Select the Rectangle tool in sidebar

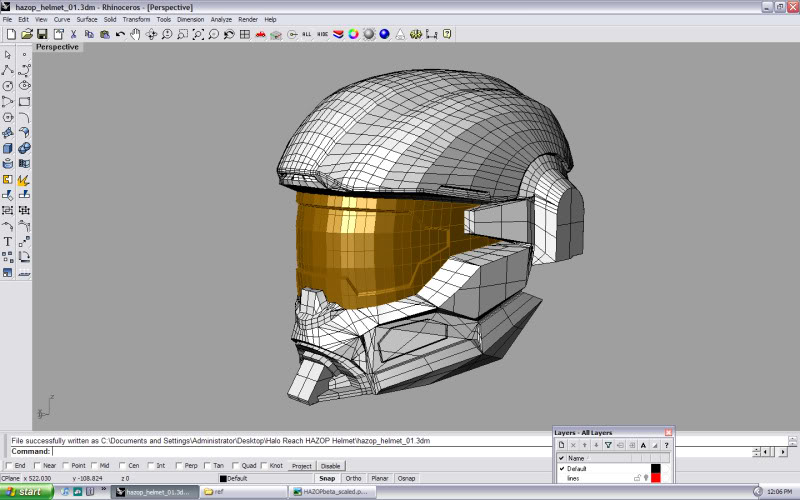tap(24, 101)
